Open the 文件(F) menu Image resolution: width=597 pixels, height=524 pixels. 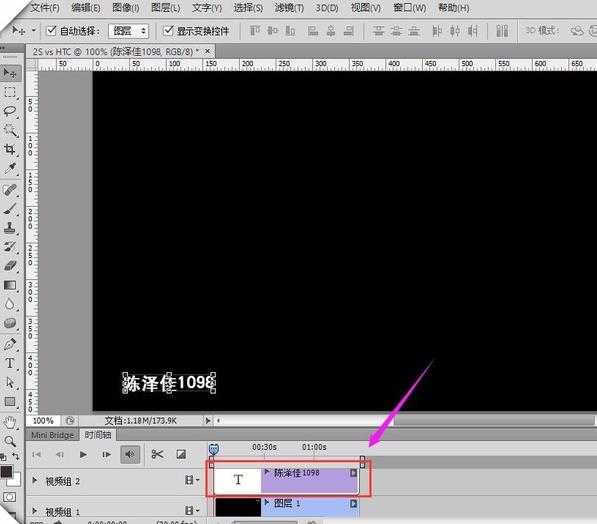tap(45, 8)
